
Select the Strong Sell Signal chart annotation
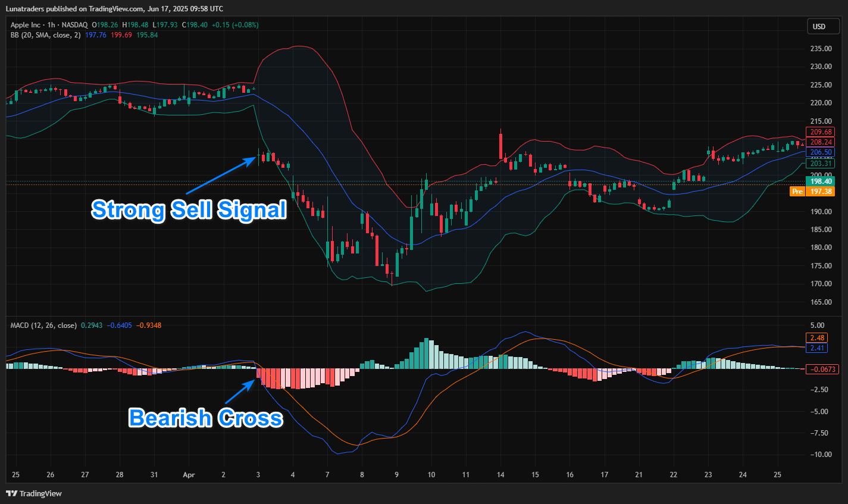(189, 210)
